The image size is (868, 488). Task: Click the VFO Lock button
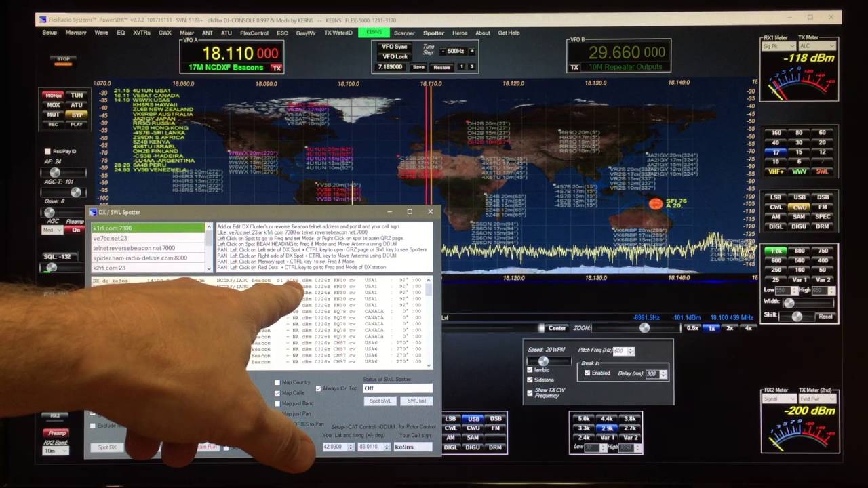pyautogui.click(x=395, y=56)
